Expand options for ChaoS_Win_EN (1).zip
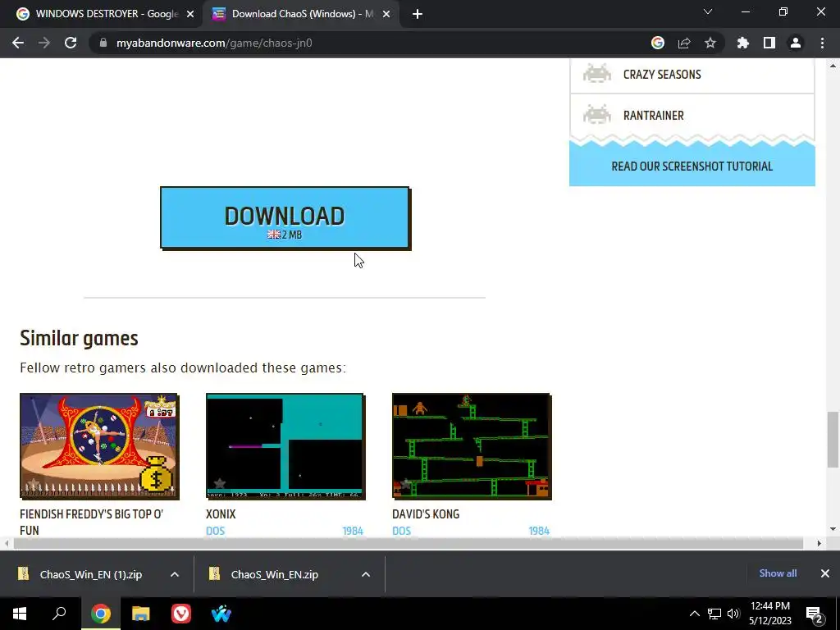 coord(175,574)
